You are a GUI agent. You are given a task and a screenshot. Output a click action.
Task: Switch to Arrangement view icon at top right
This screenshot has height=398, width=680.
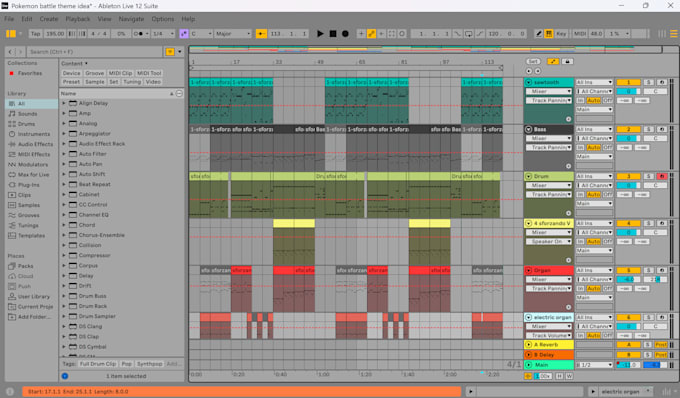673,33
